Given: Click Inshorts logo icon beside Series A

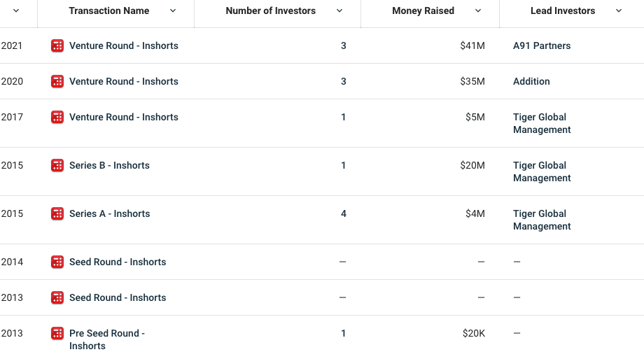Looking at the screenshot, I should point(57,214).
